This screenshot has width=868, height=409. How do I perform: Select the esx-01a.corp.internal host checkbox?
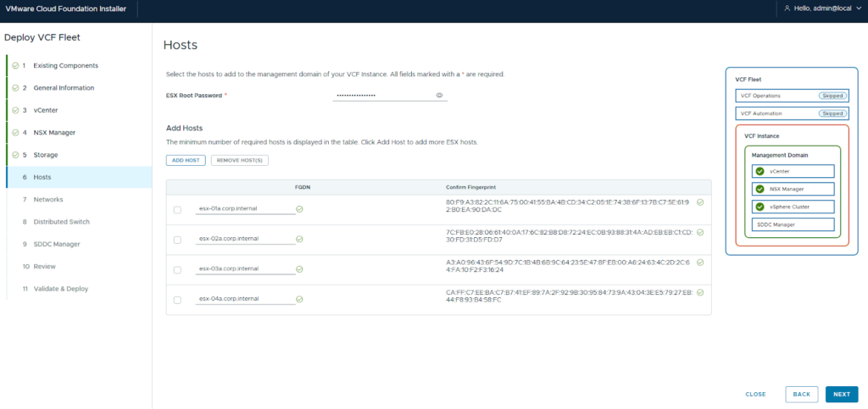click(177, 210)
